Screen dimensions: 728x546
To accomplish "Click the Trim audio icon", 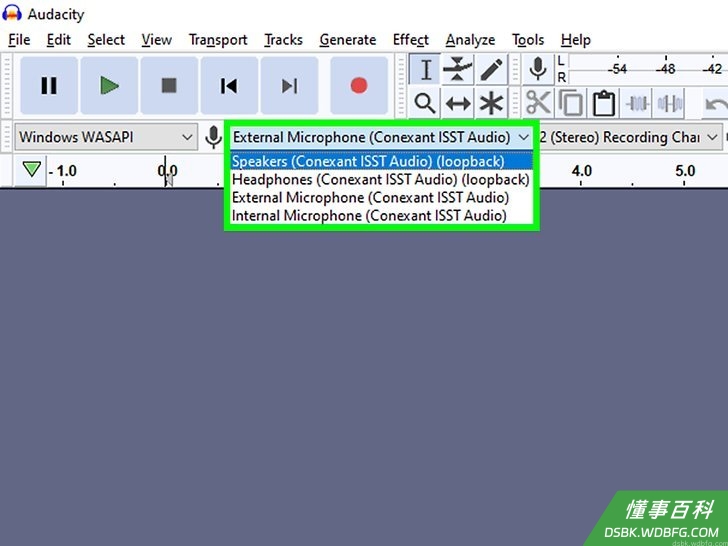I will (636, 103).
